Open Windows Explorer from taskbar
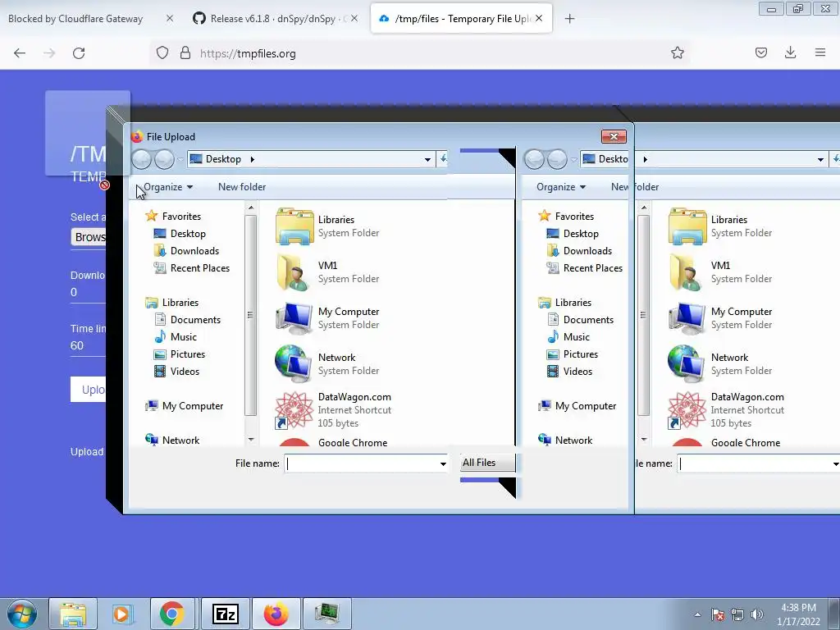 73,614
